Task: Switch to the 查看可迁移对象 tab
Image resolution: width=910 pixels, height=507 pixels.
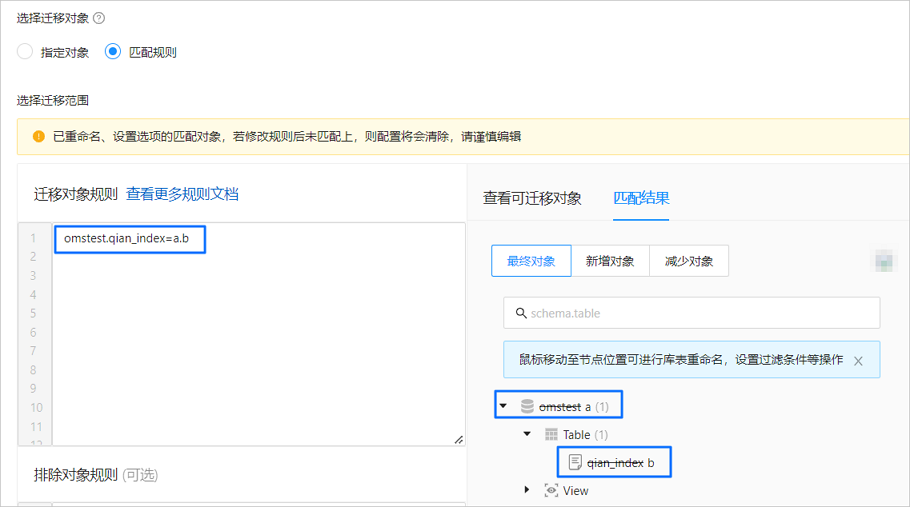Action: (532, 198)
